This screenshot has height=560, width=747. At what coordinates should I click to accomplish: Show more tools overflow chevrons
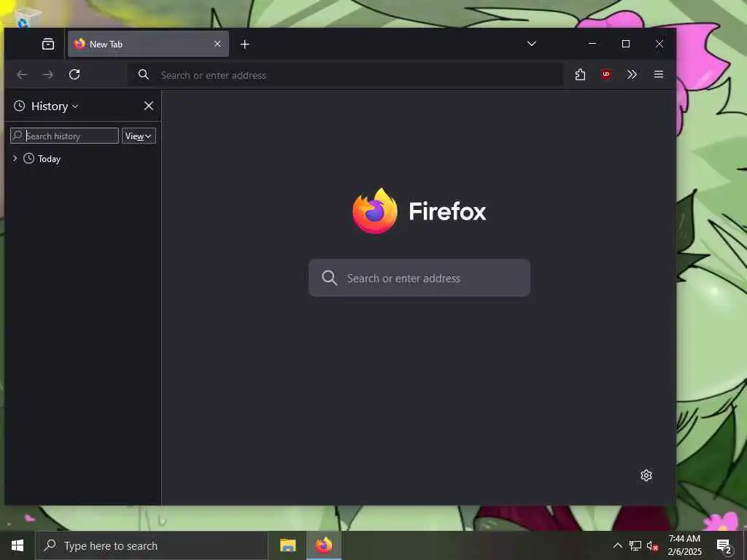point(632,74)
